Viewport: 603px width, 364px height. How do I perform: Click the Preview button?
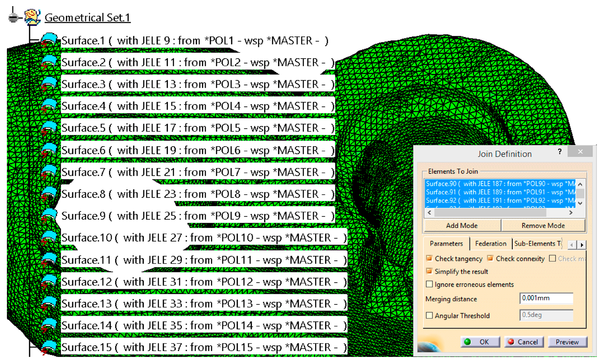pyautogui.click(x=567, y=342)
